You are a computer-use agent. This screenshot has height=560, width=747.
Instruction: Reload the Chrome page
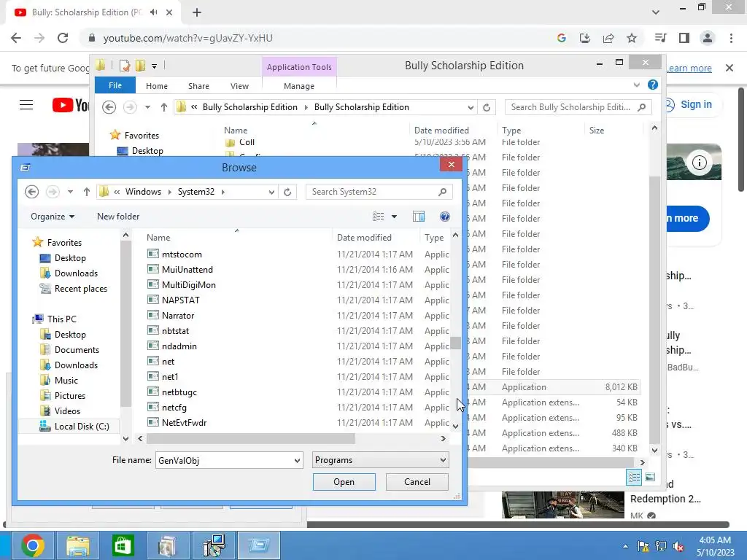click(63, 38)
